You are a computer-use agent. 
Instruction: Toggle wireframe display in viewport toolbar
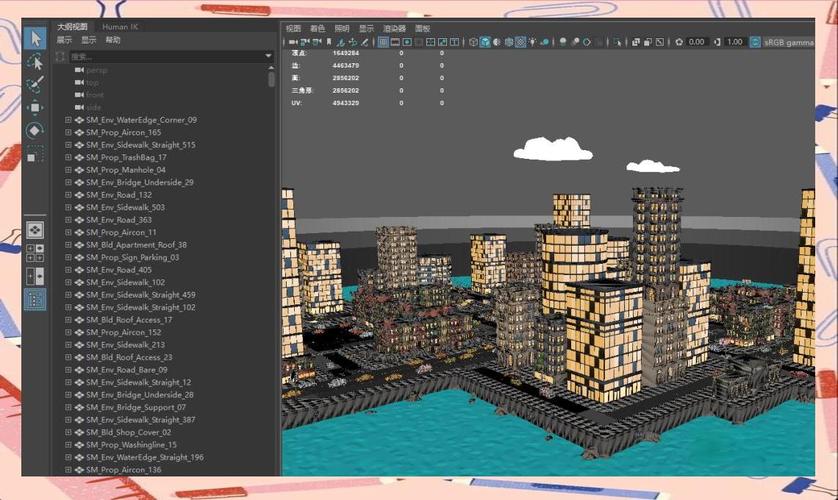tap(471, 42)
